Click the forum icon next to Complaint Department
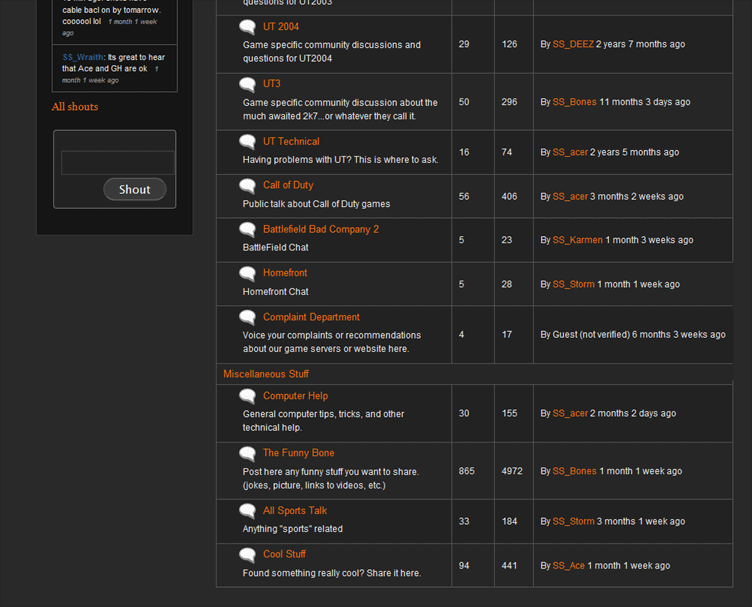Image resolution: width=752 pixels, height=607 pixels. tap(247, 317)
